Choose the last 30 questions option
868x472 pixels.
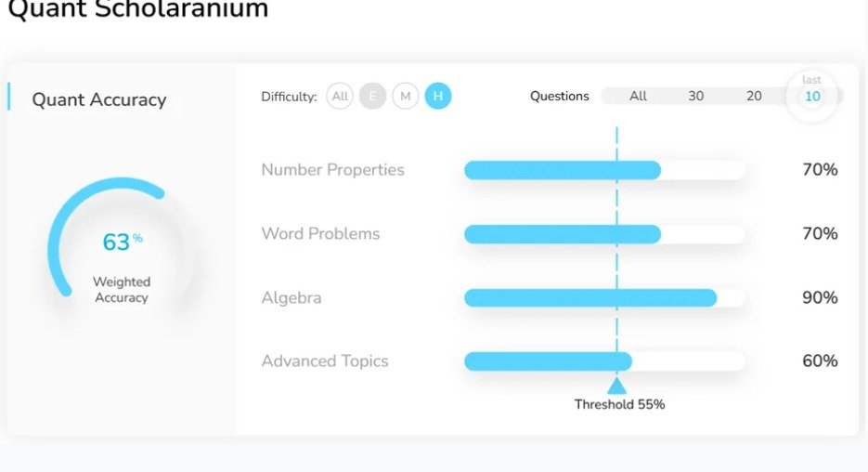tap(695, 96)
